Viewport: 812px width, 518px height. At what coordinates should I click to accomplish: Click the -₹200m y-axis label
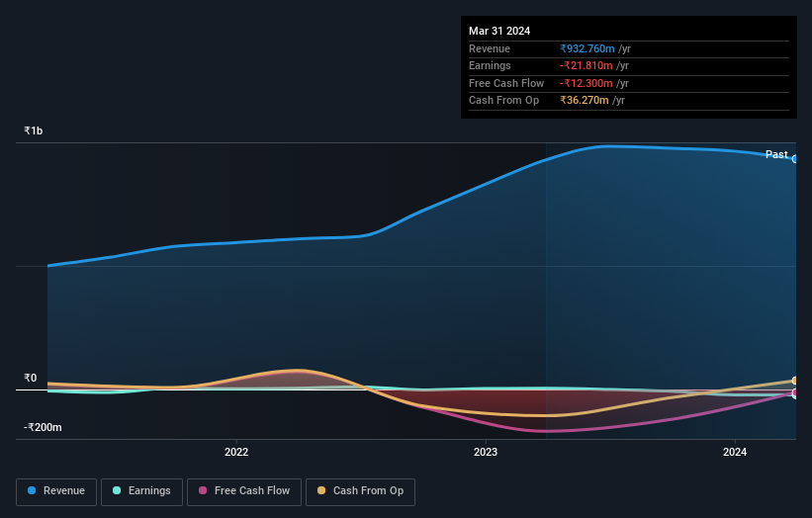43,427
